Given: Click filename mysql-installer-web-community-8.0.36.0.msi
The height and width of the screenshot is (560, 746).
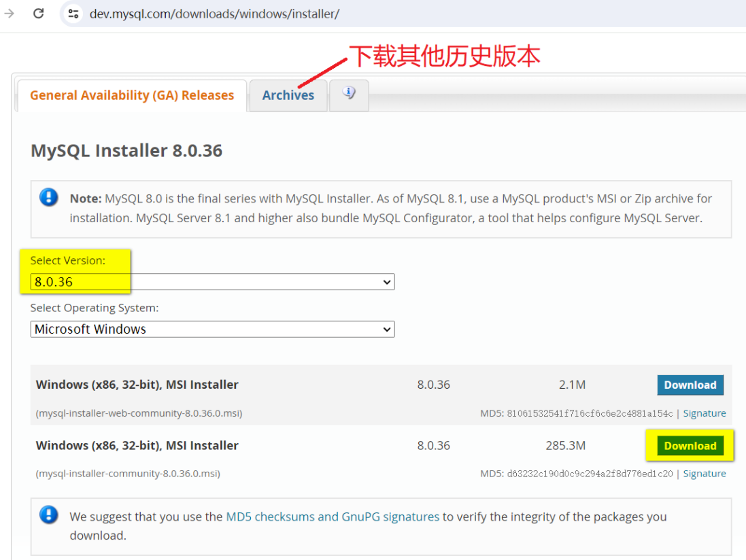Looking at the screenshot, I should (x=139, y=413).
